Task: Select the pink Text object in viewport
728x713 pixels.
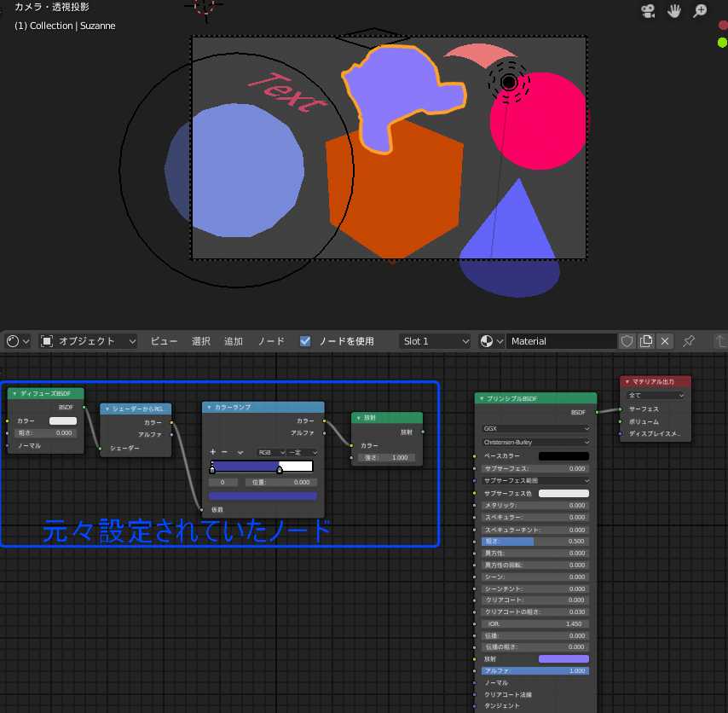Action: [288, 93]
